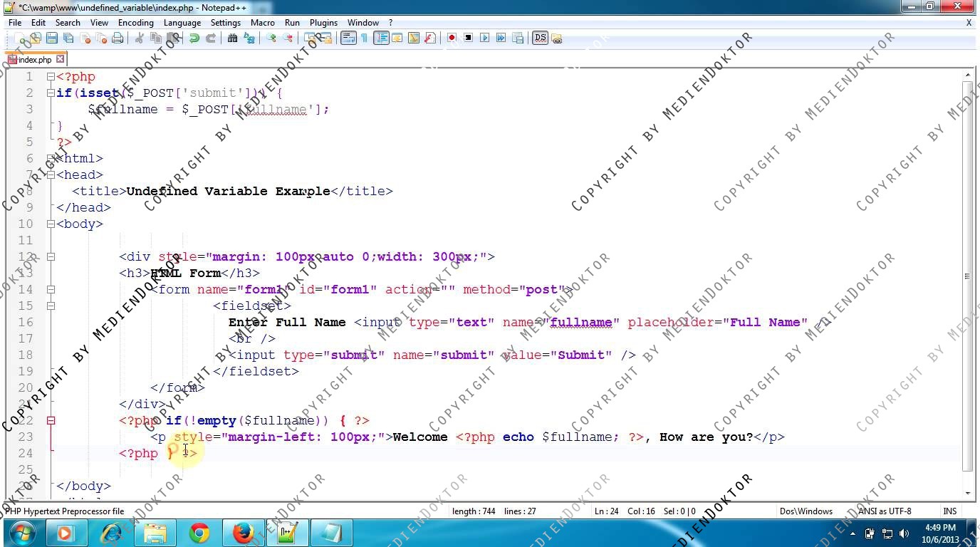Collapse the if block fold at line 2

[51, 93]
